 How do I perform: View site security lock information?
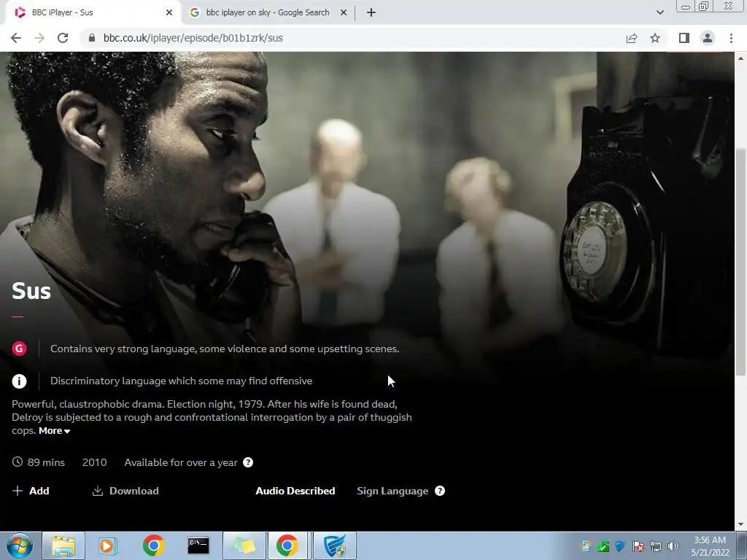[x=92, y=38]
